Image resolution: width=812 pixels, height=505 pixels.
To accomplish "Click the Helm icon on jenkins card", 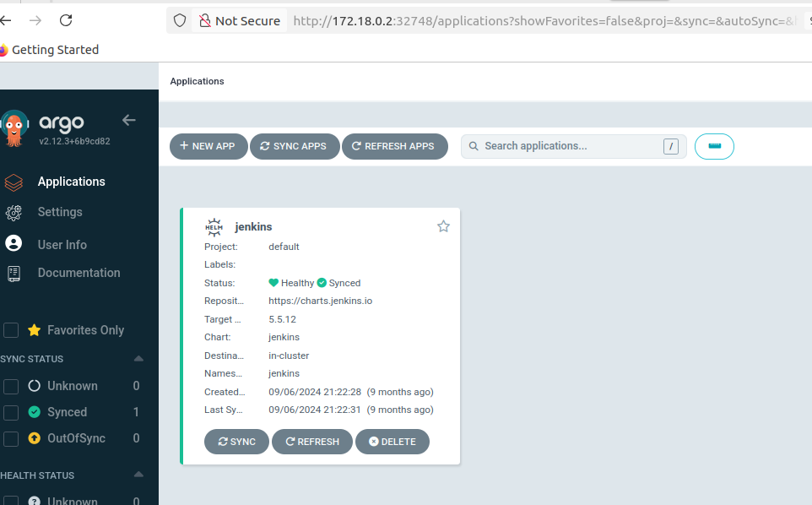I will tap(214, 227).
